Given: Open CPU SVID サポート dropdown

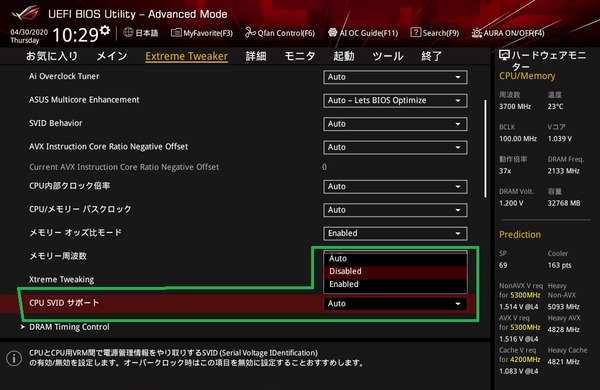Looking at the screenshot, I should pyautogui.click(x=395, y=304).
